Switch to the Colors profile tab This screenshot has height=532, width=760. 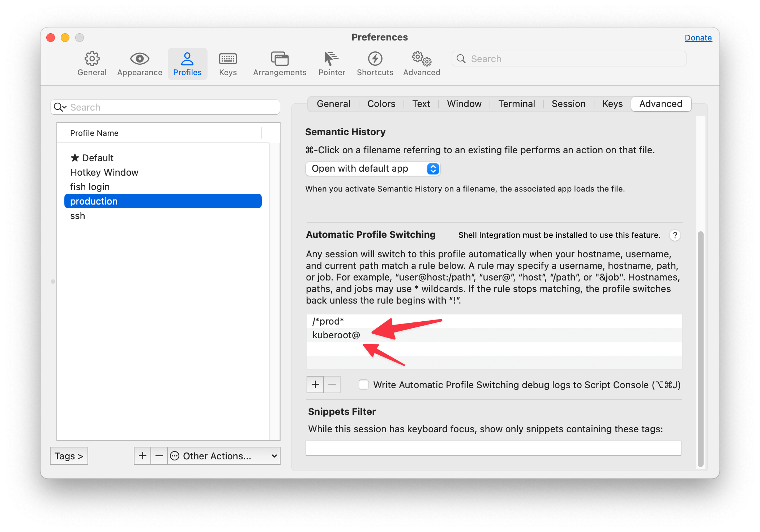pyautogui.click(x=381, y=104)
